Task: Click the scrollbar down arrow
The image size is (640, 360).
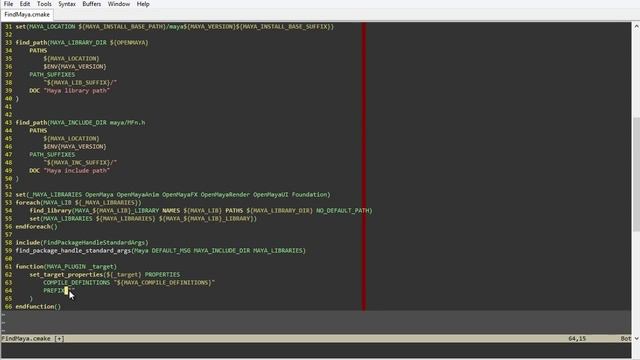Action: 636,338
